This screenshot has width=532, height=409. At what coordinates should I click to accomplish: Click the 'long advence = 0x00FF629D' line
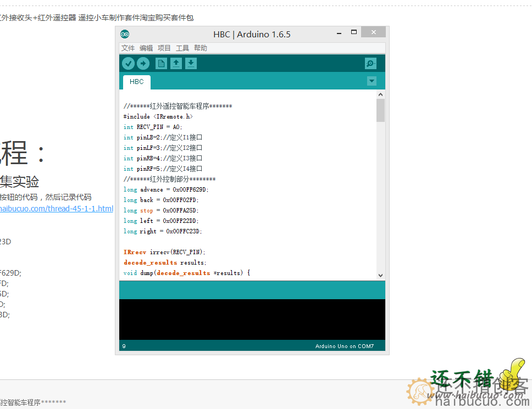(x=166, y=190)
